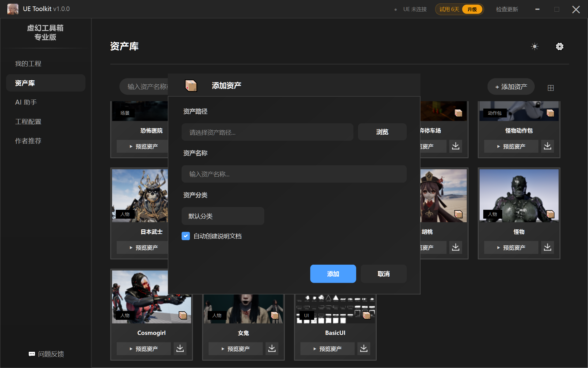Uncheck 自动创建说明文档 checkbox
The width and height of the screenshot is (588, 368).
click(x=186, y=236)
